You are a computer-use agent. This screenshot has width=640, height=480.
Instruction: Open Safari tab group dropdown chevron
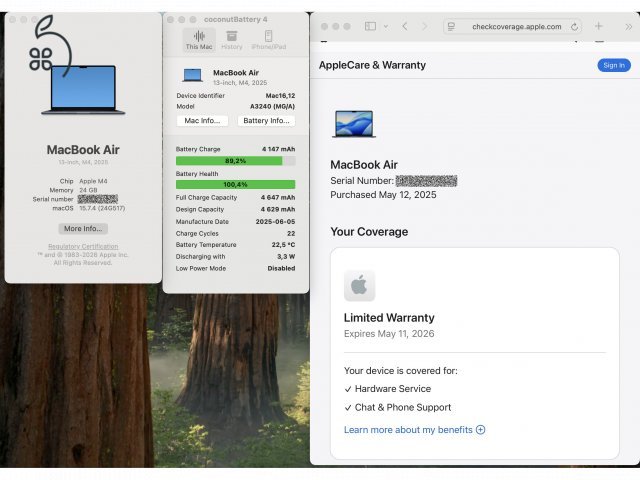pyautogui.click(x=386, y=27)
